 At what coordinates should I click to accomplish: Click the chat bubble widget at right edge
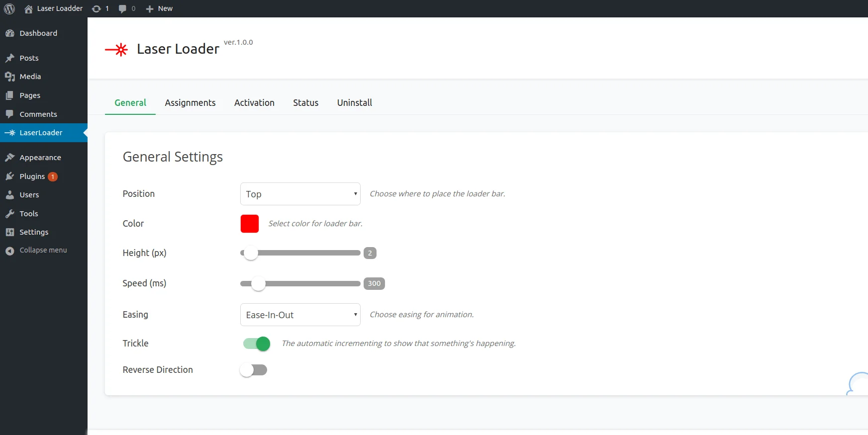[858, 384]
